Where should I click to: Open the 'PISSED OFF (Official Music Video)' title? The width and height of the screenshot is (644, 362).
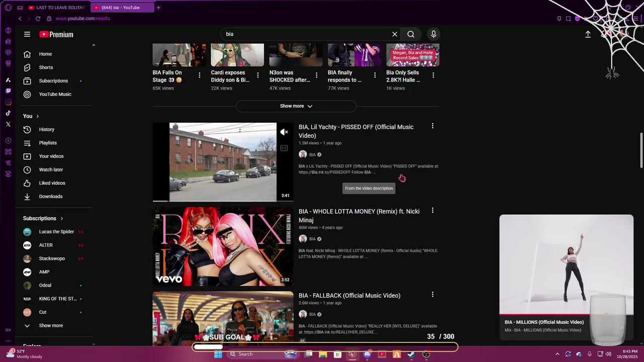(x=356, y=131)
